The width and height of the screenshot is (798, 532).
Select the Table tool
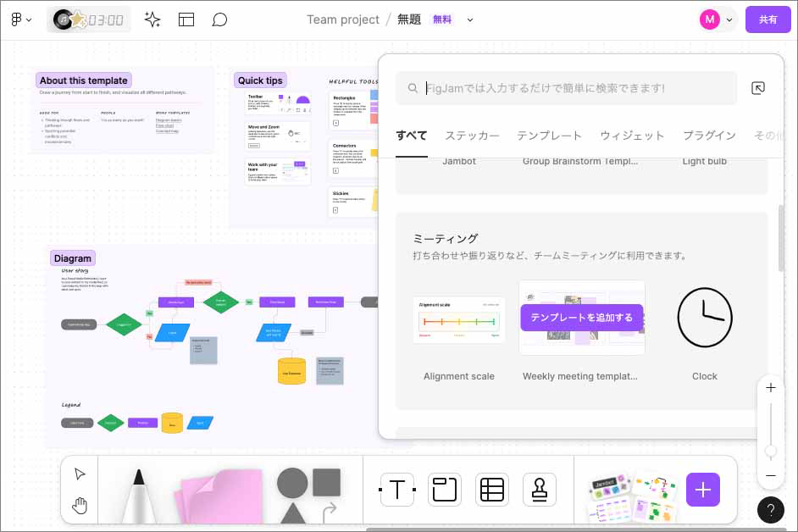[x=491, y=490]
